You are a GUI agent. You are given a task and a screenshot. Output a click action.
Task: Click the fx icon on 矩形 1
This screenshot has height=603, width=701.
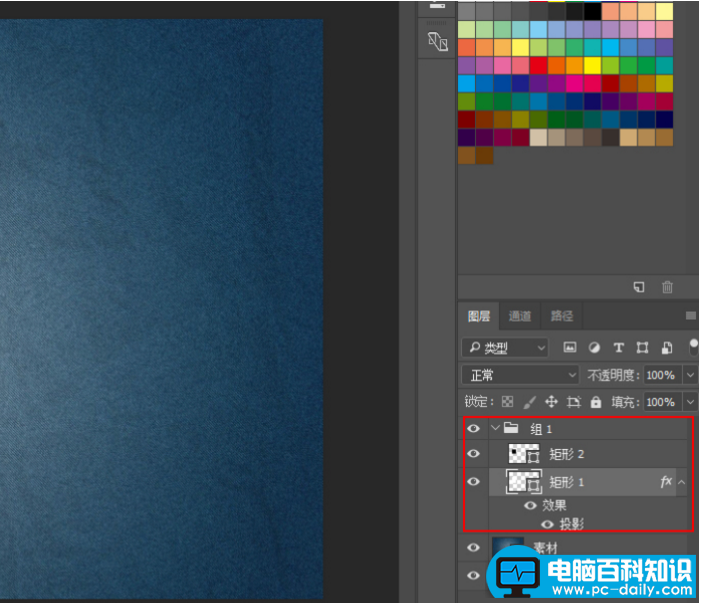(x=666, y=481)
